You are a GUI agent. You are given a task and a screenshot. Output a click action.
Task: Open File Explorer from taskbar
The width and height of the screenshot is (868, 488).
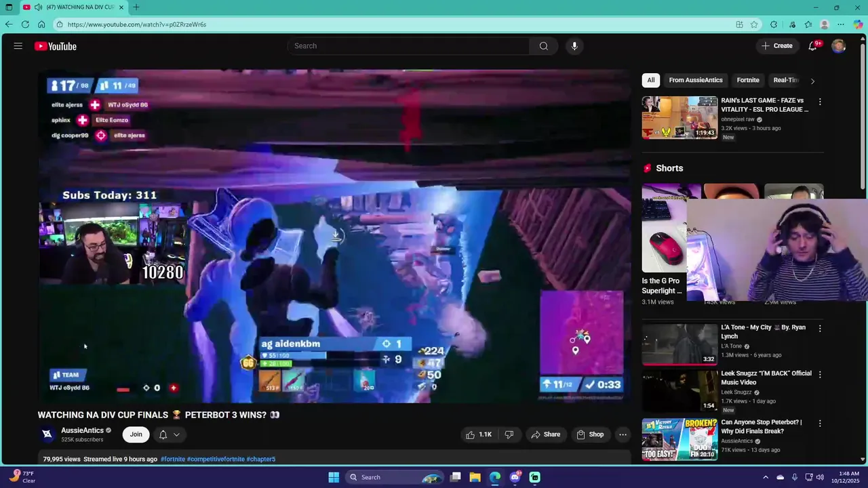(x=475, y=477)
